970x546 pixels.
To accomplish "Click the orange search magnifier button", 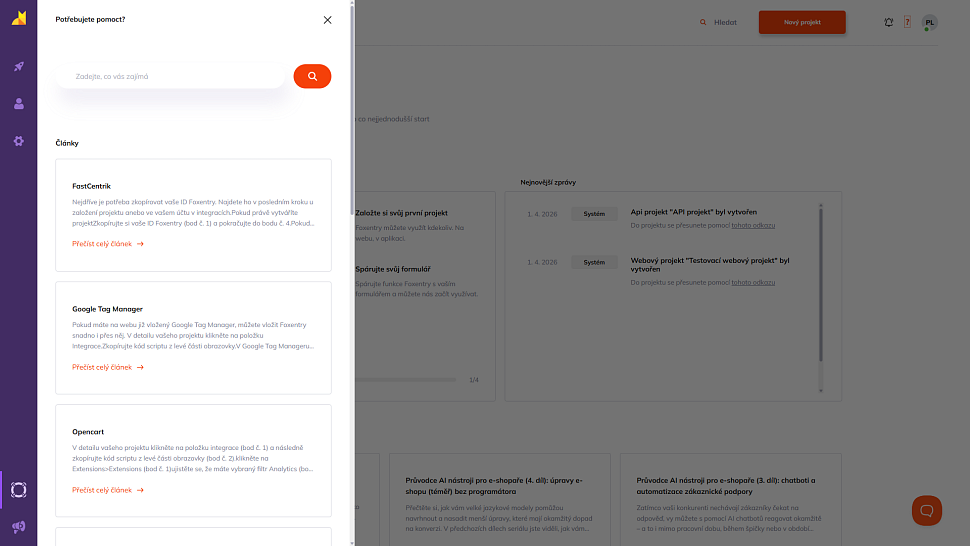I will (312, 76).
